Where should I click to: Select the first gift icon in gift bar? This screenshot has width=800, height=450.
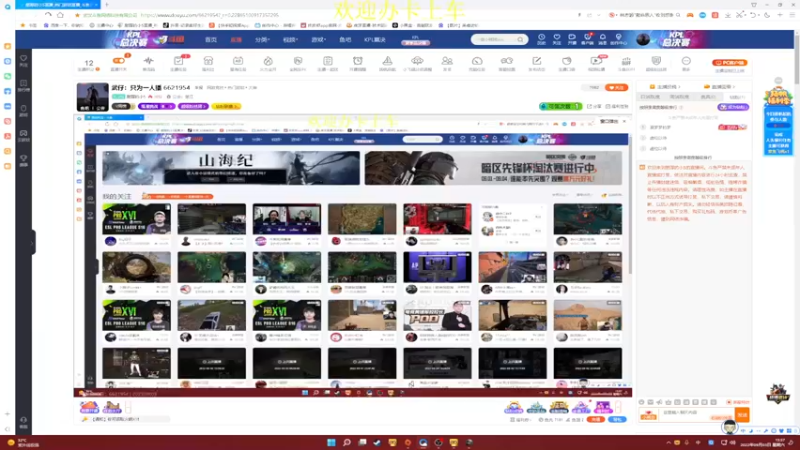tap(513, 407)
